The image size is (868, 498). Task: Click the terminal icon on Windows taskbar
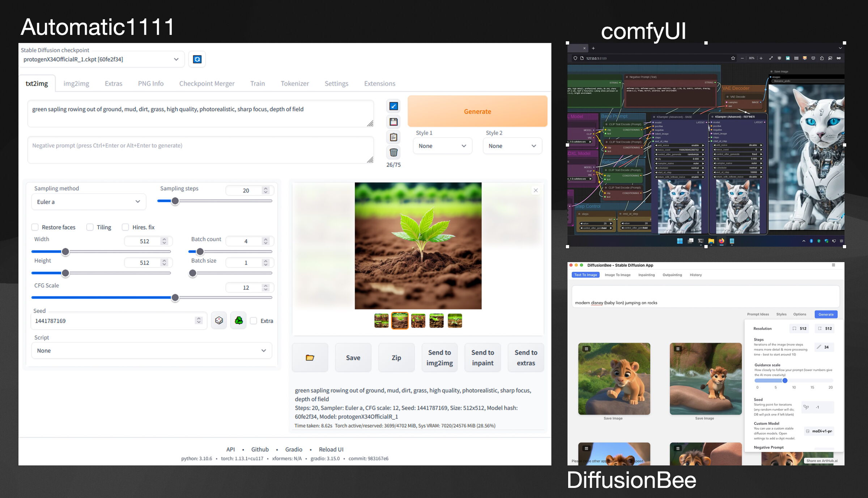[x=701, y=241]
